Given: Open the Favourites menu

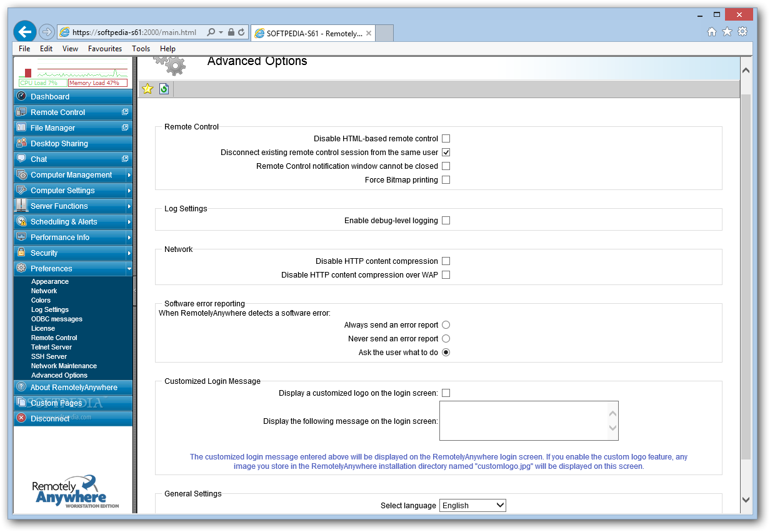Looking at the screenshot, I should click(x=105, y=49).
